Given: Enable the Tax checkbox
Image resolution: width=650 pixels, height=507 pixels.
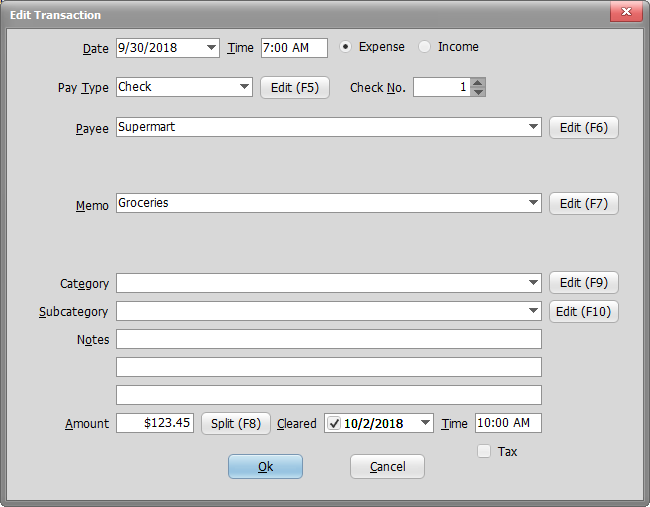Looking at the screenshot, I should coord(484,452).
